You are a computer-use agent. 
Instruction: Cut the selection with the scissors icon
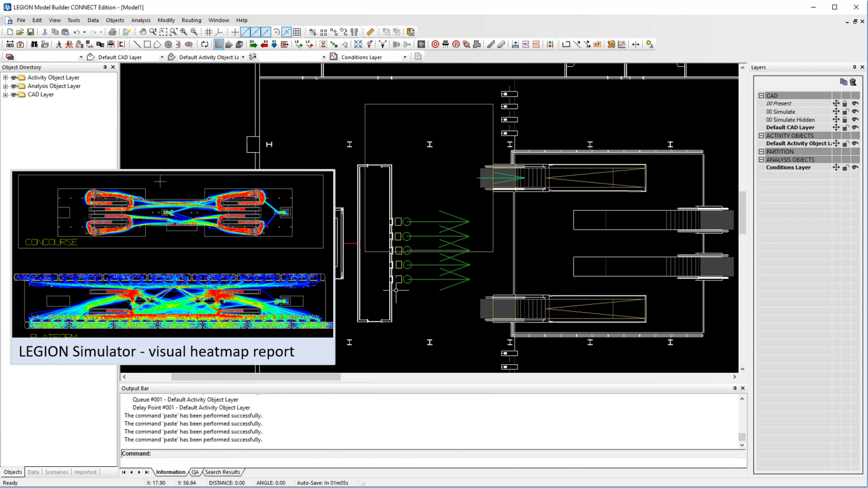[x=44, y=32]
